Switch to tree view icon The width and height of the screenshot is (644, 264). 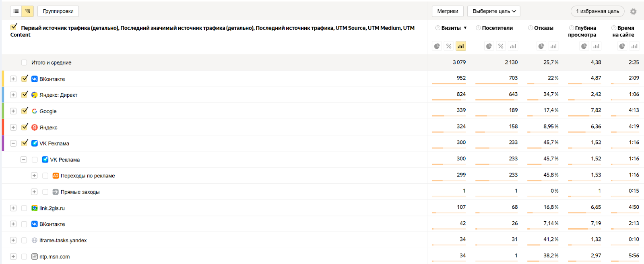28,11
